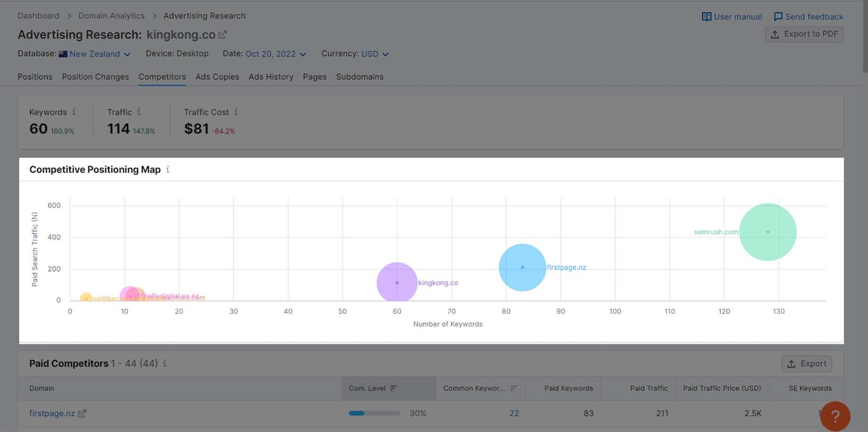
Task: Open the USD currency dropdown
Action: 375,54
